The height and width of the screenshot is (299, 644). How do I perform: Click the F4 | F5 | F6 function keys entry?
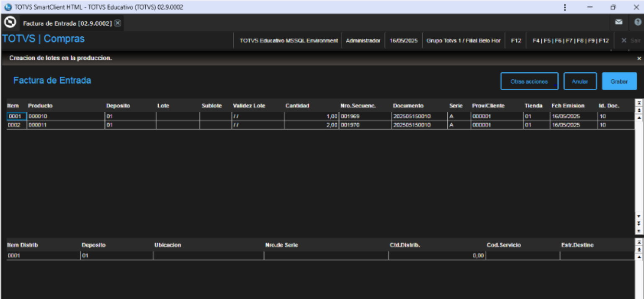(570, 41)
